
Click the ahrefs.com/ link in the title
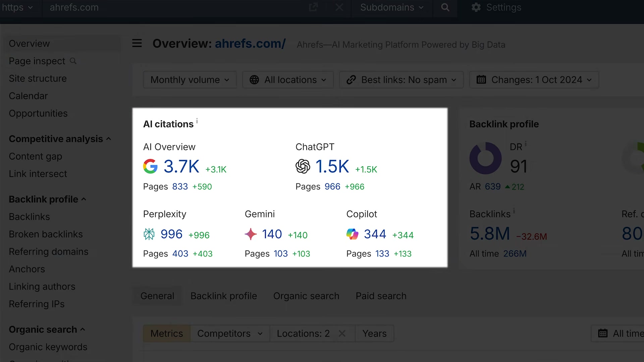tap(250, 44)
